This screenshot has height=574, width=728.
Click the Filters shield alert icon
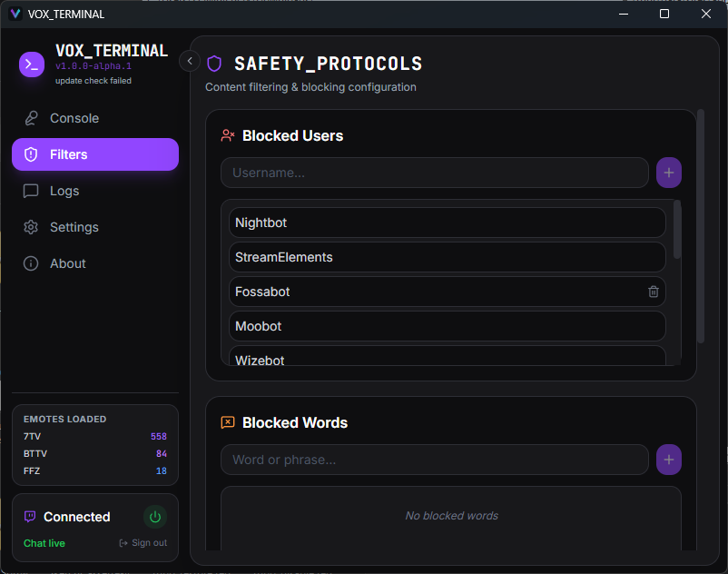[31, 154]
